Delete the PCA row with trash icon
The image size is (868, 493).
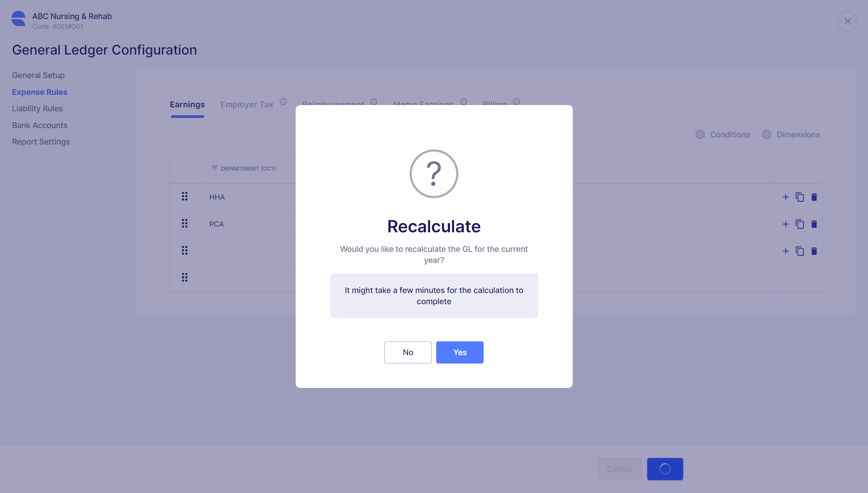[x=814, y=224]
